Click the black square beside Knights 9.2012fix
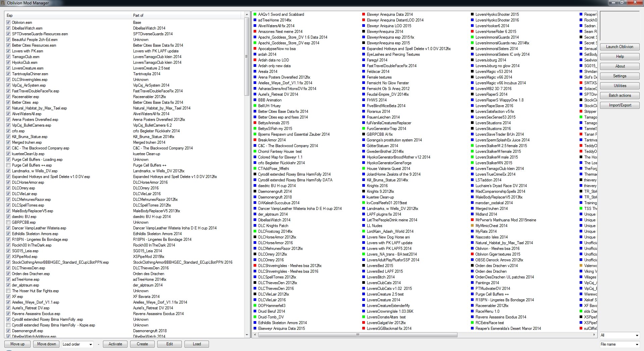The image size is (644, 351). [364, 191]
